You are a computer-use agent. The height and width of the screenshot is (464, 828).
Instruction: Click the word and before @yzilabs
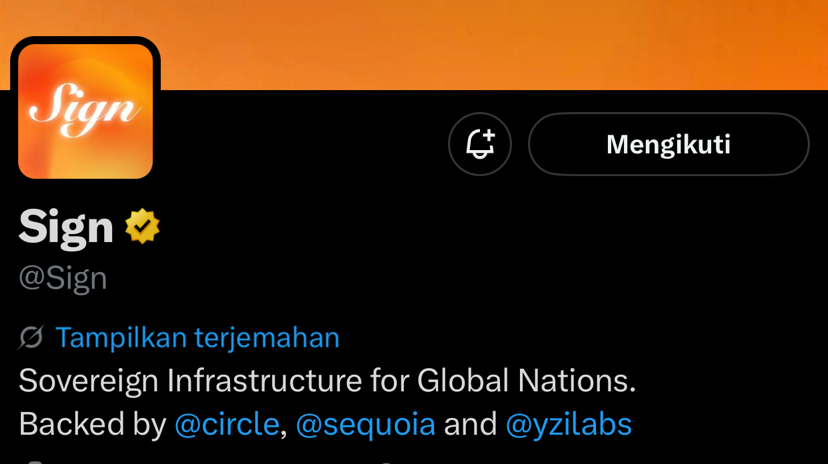(x=470, y=424)
